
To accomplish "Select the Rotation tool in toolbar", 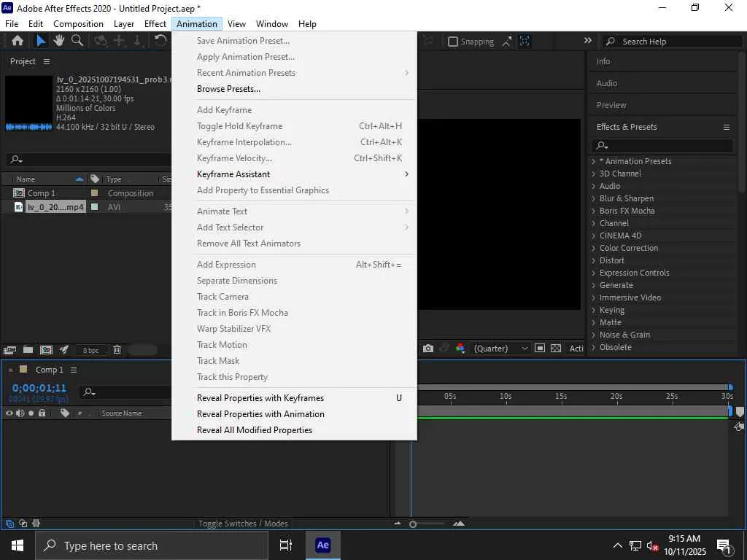I will coord(160,41).
